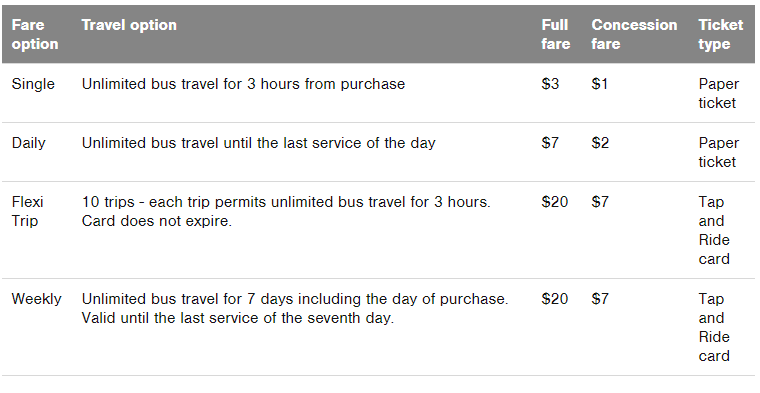This screenshot has height=393, width=760.
Task: Click the Concession fare column header
Action: (634, 34)
